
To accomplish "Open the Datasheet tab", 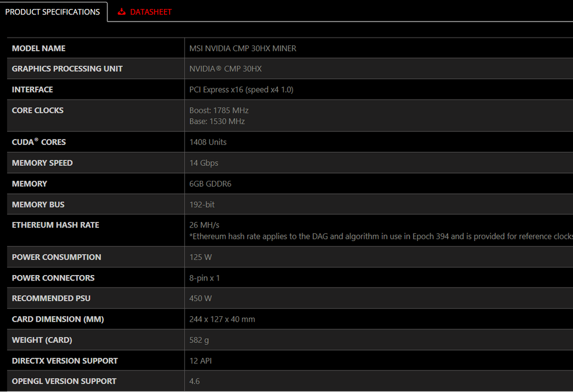I will [150, 12].
